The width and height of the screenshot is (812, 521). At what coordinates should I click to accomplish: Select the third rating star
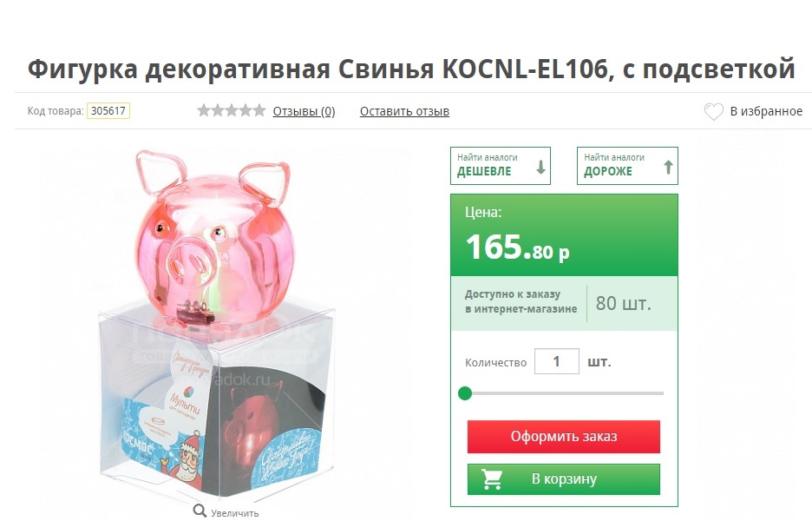(232, 110)
